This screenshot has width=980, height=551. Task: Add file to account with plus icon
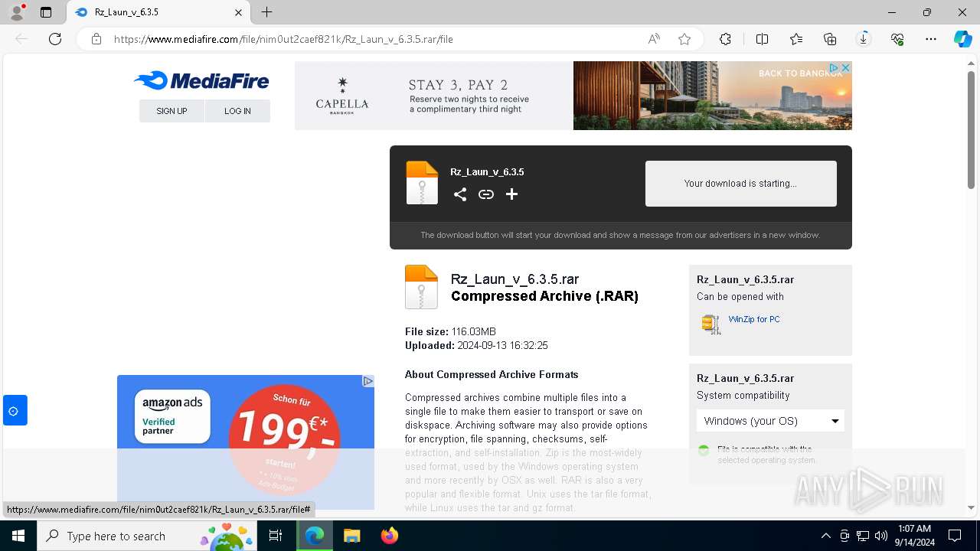click(x=512, y=194)
